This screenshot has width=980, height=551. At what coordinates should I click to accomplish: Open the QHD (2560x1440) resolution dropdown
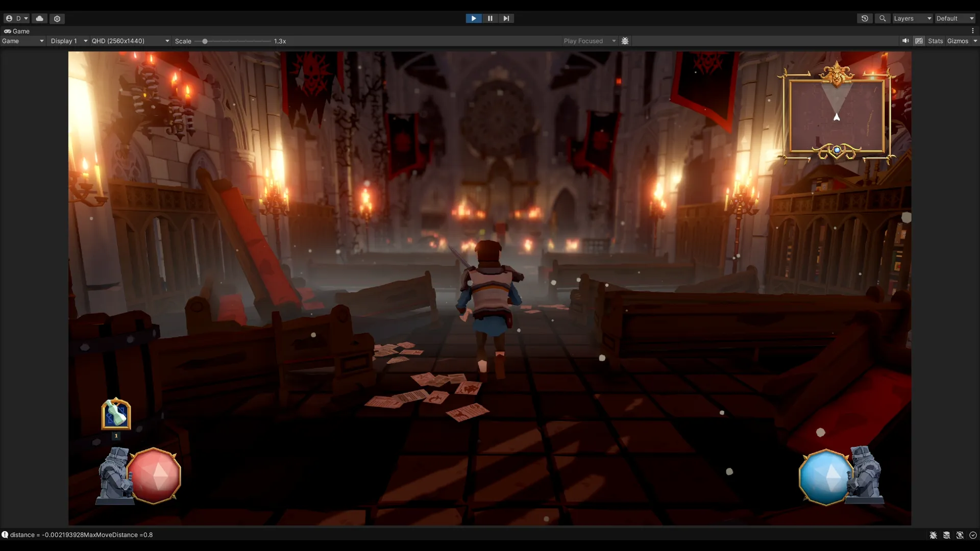coord(130,41)
